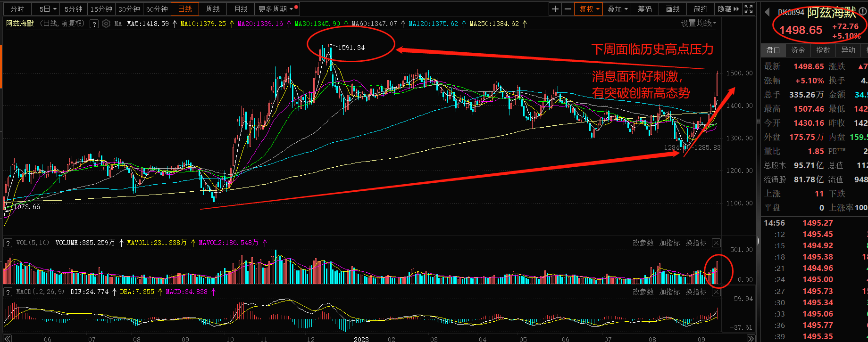The width and height of the screenshot is (868, 342).
Task: Toggle 筹码 chip distribution view
Action: (x=645, y=9)
